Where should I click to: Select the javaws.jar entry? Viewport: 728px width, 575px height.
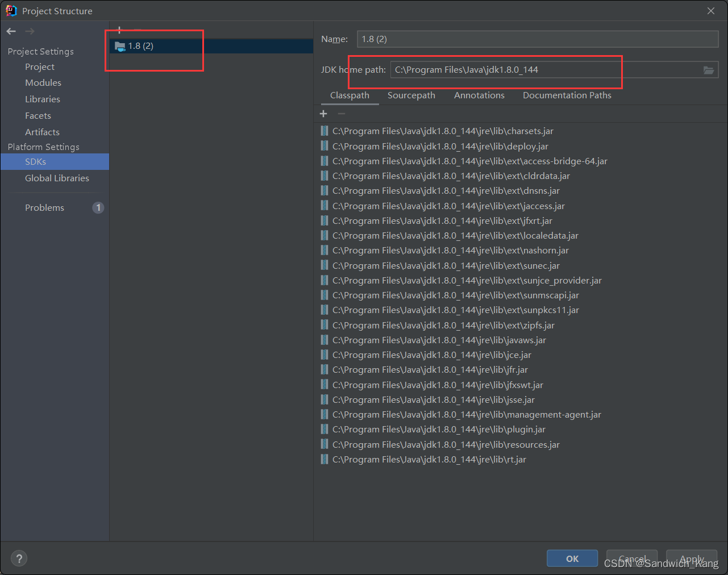point(434,340)
